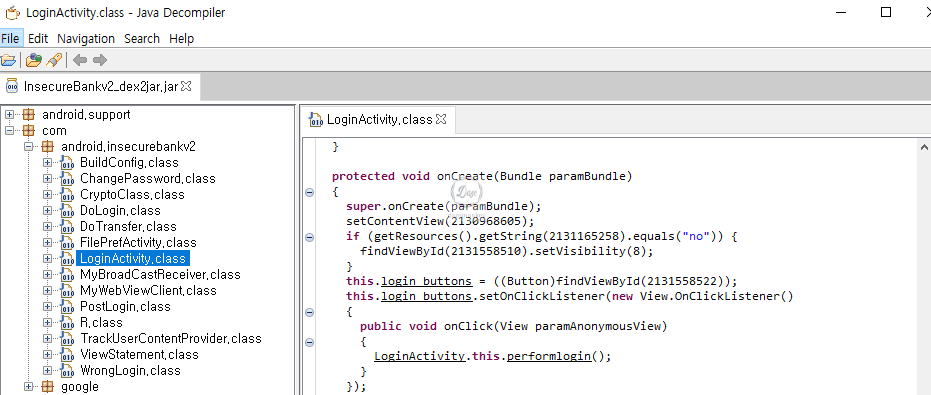Open File toolbar icon

[8, 59]
